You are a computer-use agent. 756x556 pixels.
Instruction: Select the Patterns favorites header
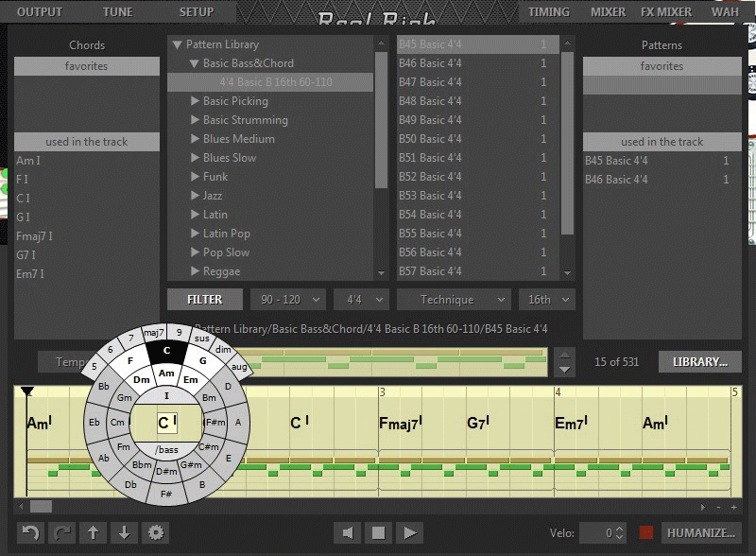click(662, 66)
